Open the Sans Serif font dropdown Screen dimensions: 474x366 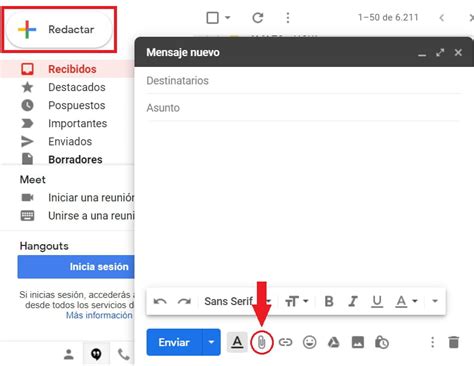tap(238, 301)
